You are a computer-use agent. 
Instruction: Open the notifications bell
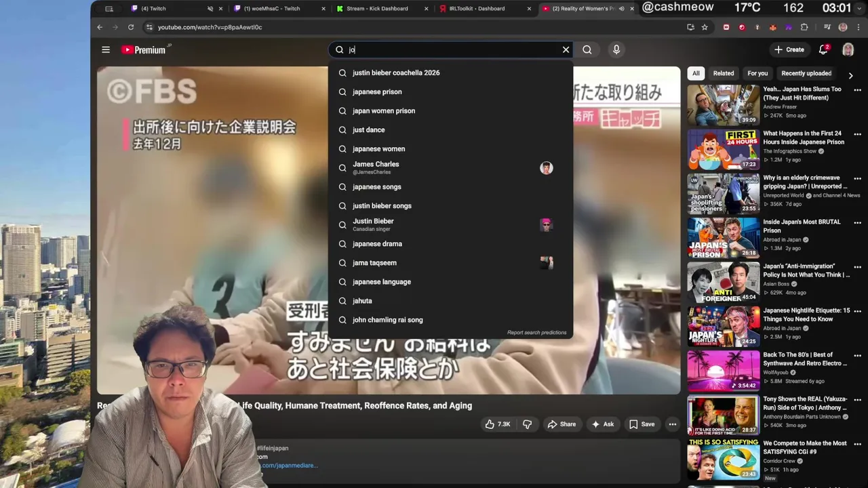(x=823, y=49)
